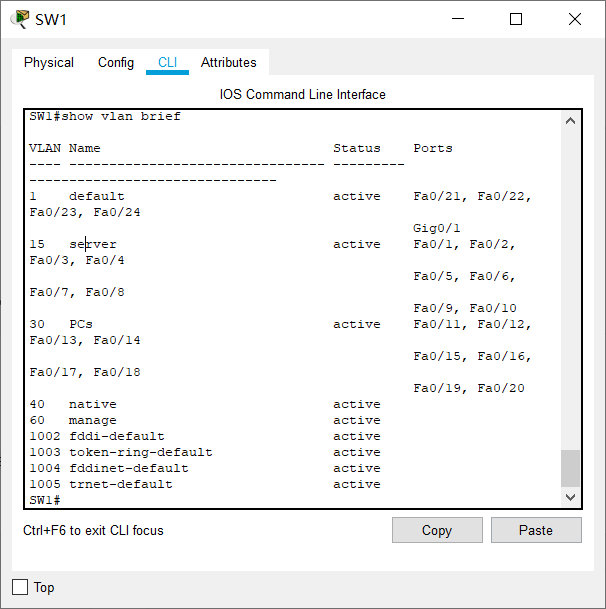606x609 pixels.
Task: Enable the Top checkbox
Action: click(20, 587)
